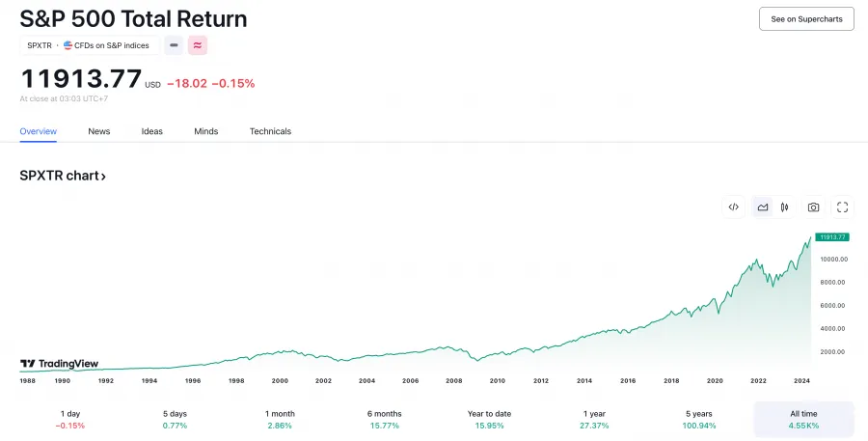Viewport: 868px width, 441px height.
Task: Click the SPXTR chart chevron arrow
Action: coord(103,177)
